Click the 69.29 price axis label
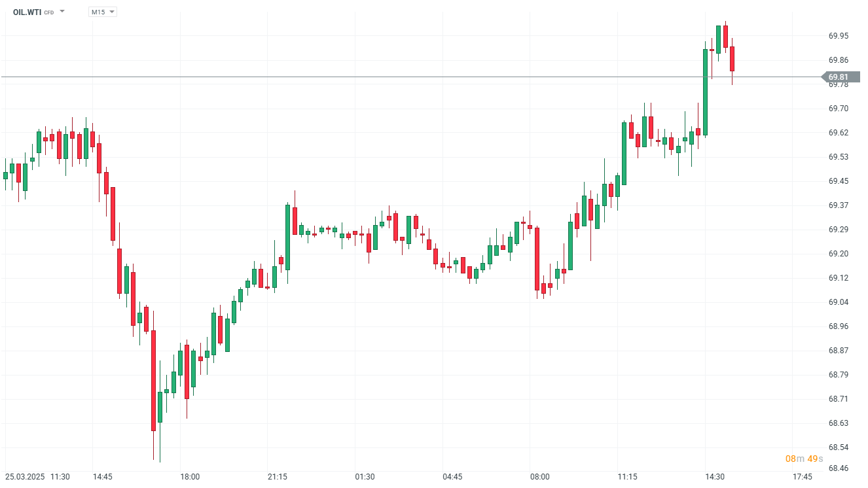Screen dimensions: 868x488 [x=839, y=230]
